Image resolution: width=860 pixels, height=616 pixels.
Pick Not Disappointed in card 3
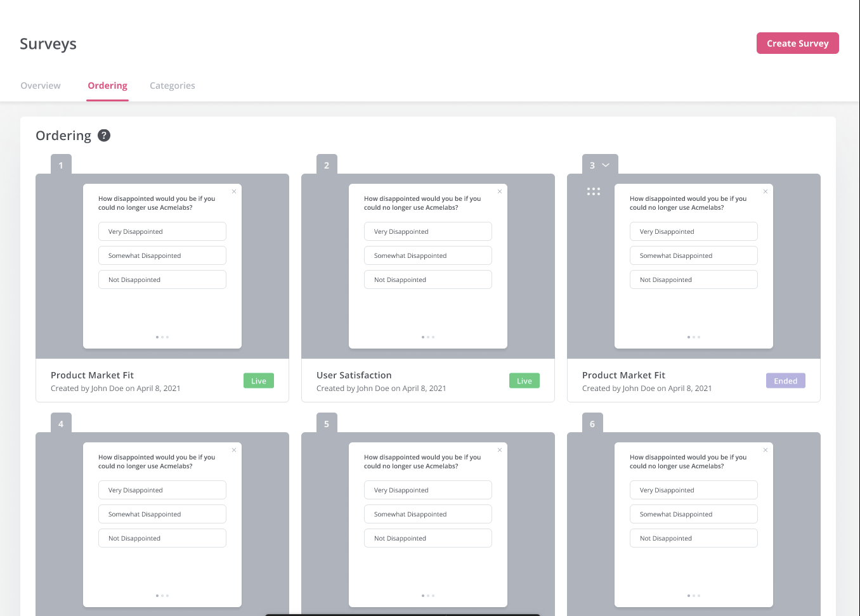(694, 279)
